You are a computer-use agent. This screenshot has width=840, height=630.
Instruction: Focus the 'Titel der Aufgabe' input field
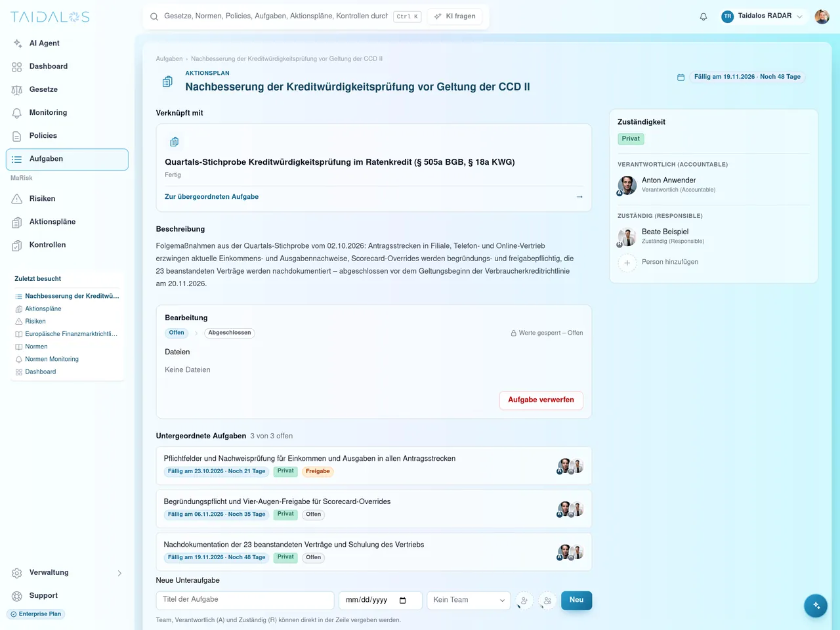tap(245, 600)
